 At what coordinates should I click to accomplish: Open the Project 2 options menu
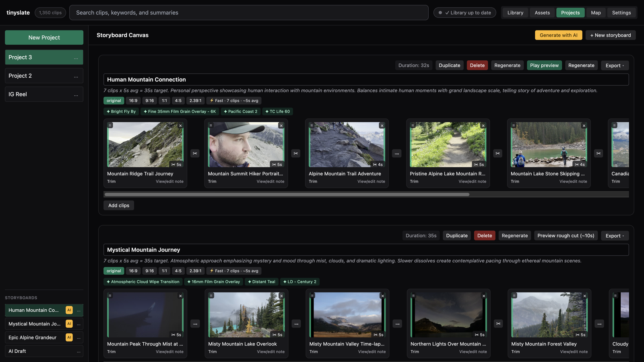click(x=76, y=76)
